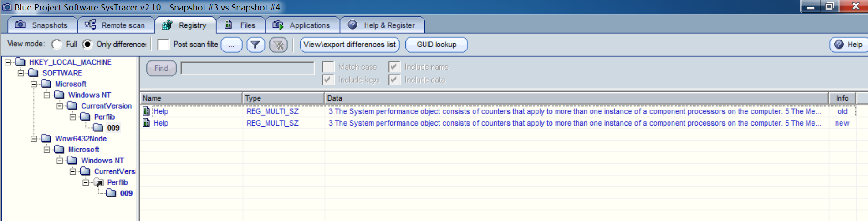Click the ellipsis filter settings button
The width and height of the screenshot is (868, 221).
pos(231,45)
